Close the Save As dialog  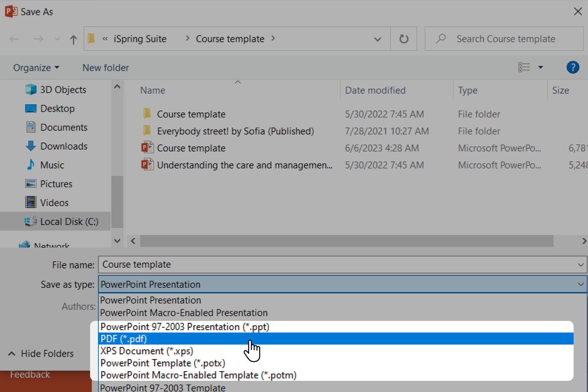tap(578, 12)
